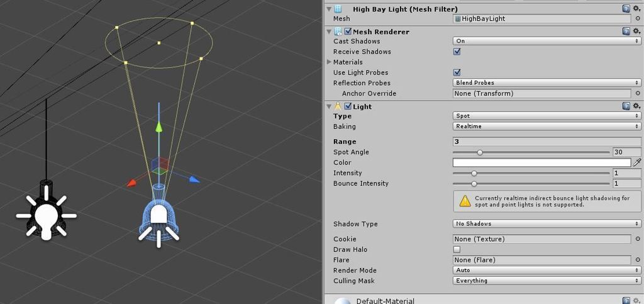Click the Culling Mask property label
This screenshot has height=304, width=644.
(353, 281)
